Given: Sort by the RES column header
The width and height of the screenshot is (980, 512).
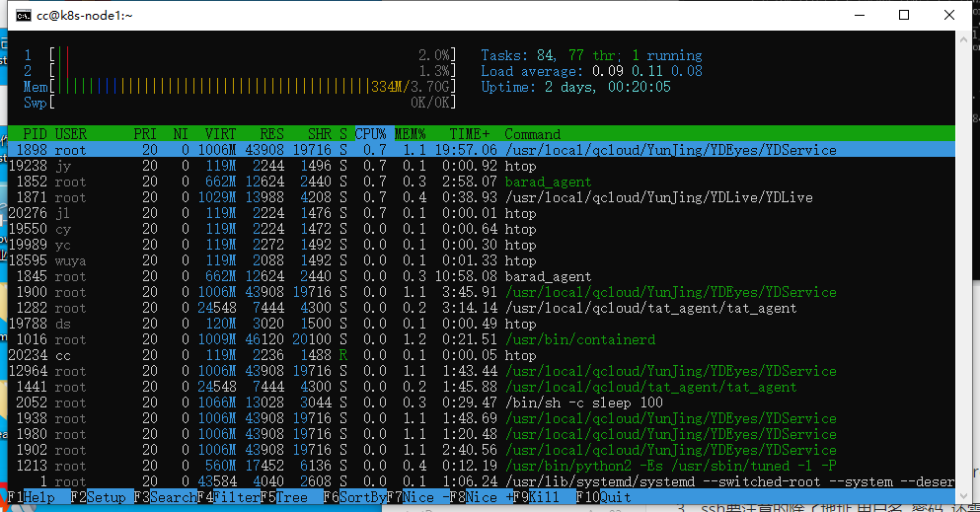Looking at the screenshot, I should (271, 133).
